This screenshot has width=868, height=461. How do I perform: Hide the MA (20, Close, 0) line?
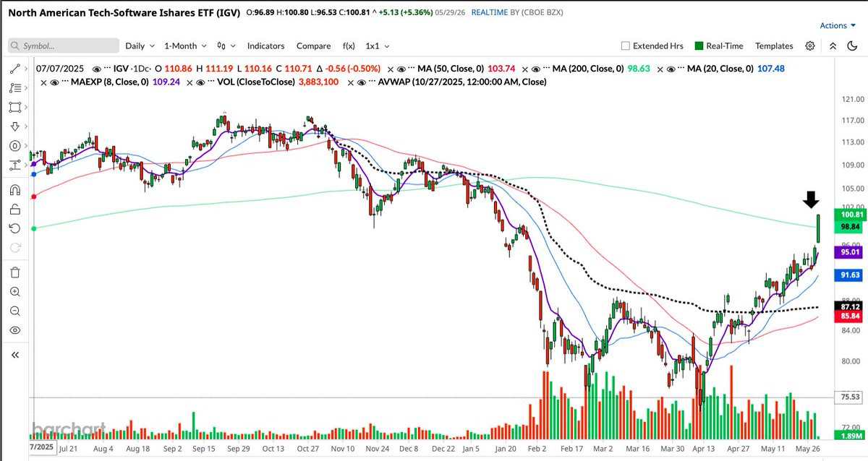tap(673, 68)
